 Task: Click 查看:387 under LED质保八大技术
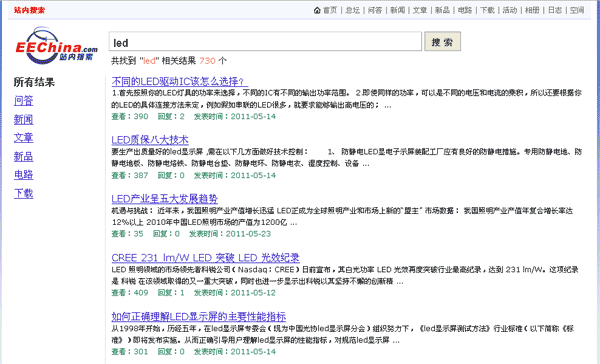click(130, 175)
